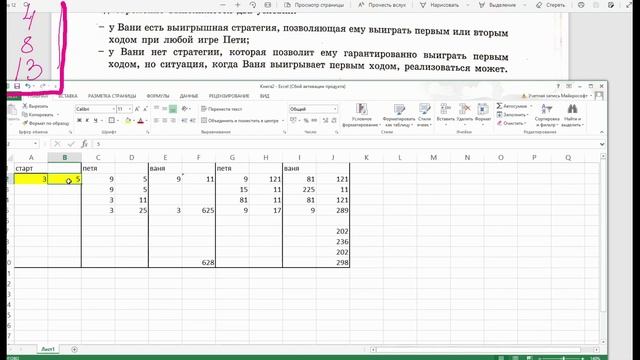Open Общий number format dropdown
This screenshot has height=360, width=640.
pos(335,109)
